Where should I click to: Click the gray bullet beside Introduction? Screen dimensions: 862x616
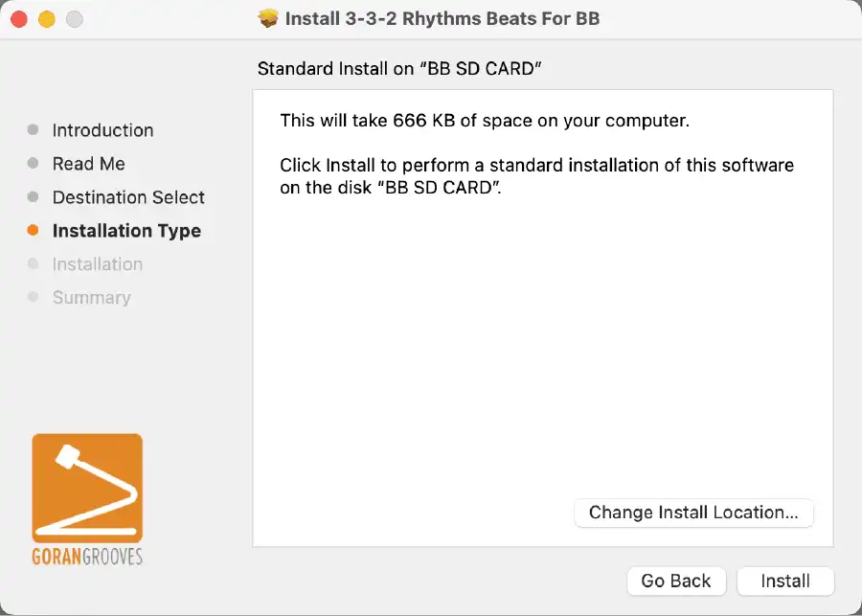[x=33, y=129]
